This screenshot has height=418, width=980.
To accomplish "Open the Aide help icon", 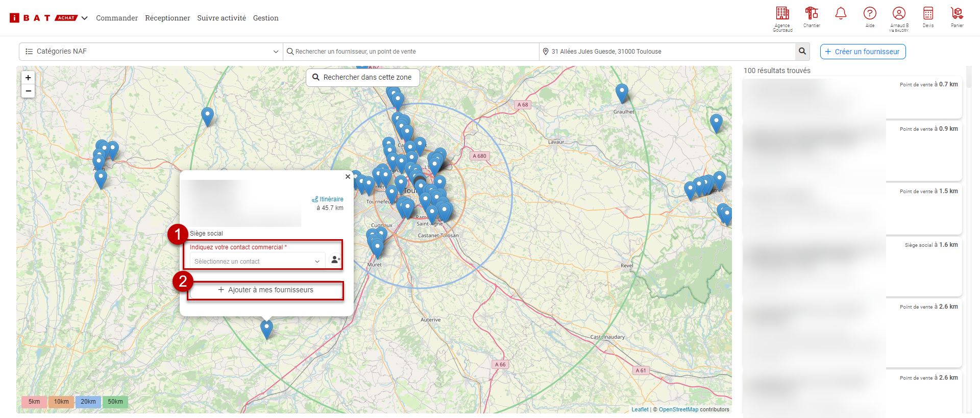I will click(x=870, y=14).
